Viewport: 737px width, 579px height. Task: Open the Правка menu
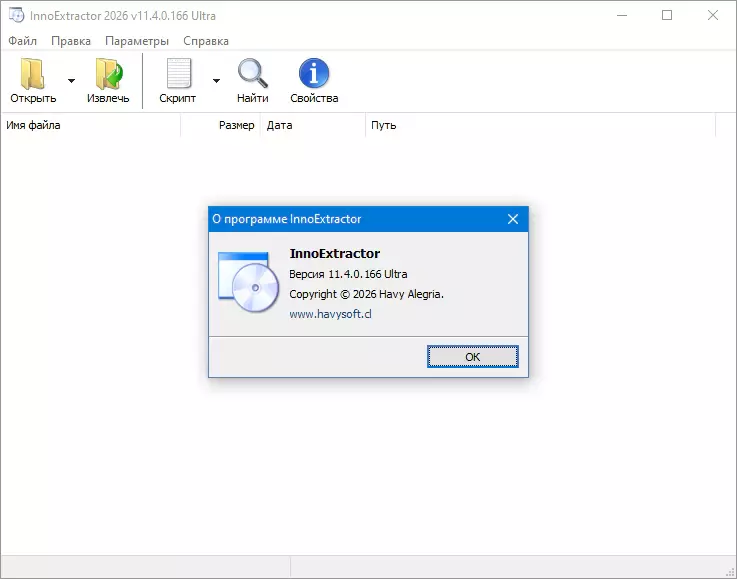[x=71, y=41]
